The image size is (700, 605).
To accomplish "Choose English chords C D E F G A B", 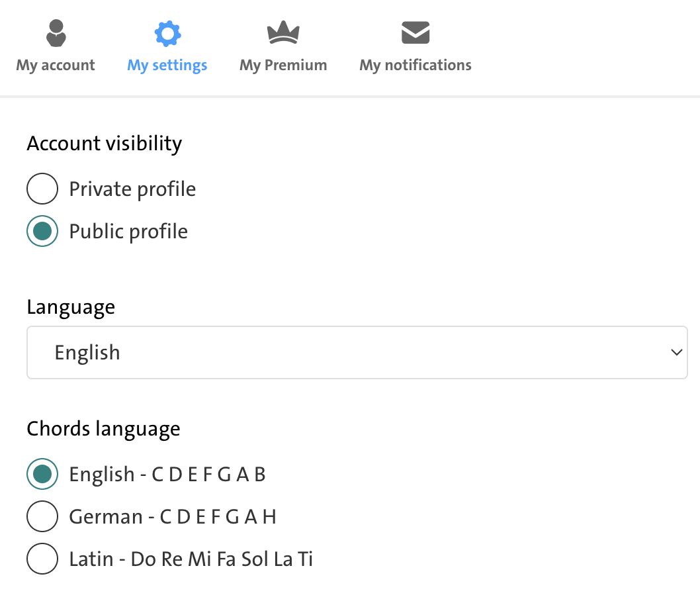I will point(42,474).
